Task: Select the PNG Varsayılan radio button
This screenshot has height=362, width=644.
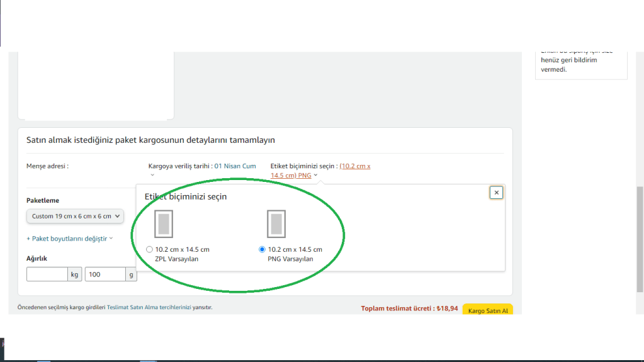Action: tap(262, 249)
